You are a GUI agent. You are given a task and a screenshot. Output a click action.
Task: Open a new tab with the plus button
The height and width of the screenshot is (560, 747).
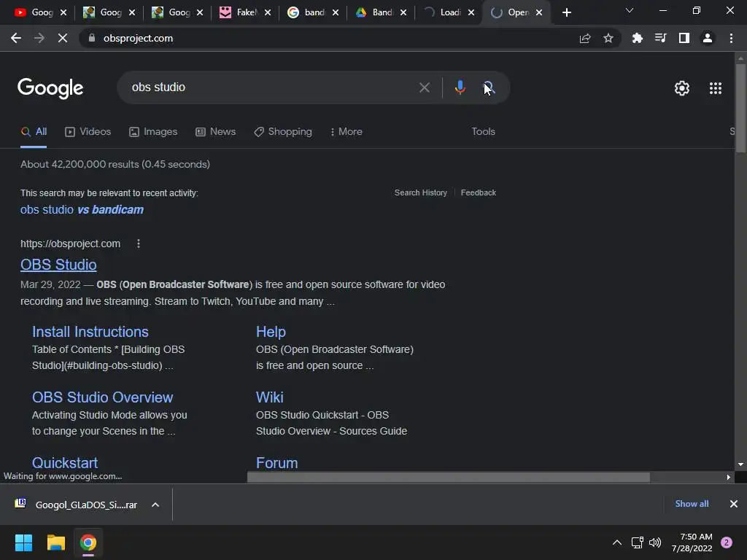point(566,12)
